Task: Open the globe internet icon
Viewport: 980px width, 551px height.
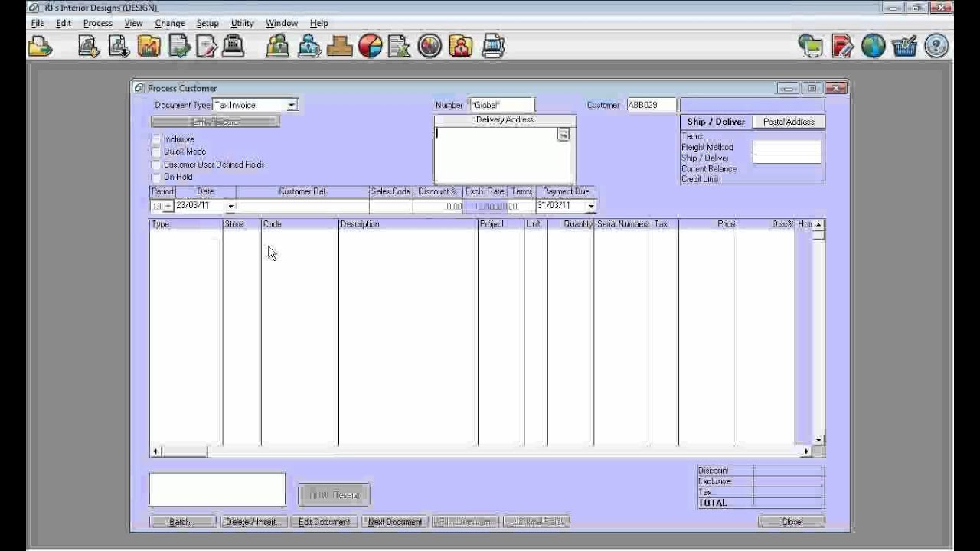Action: pos(874,47)
